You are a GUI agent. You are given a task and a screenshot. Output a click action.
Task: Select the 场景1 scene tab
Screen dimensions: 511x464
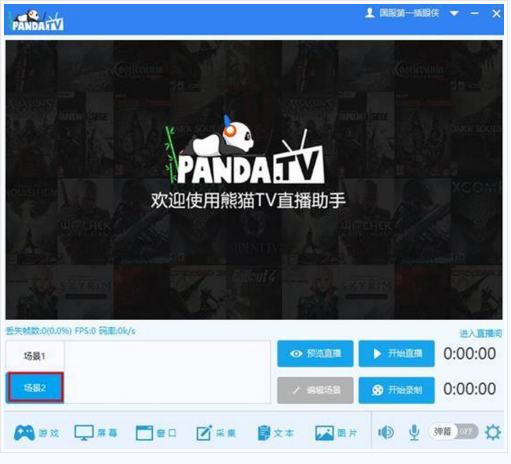pos(35,356)
